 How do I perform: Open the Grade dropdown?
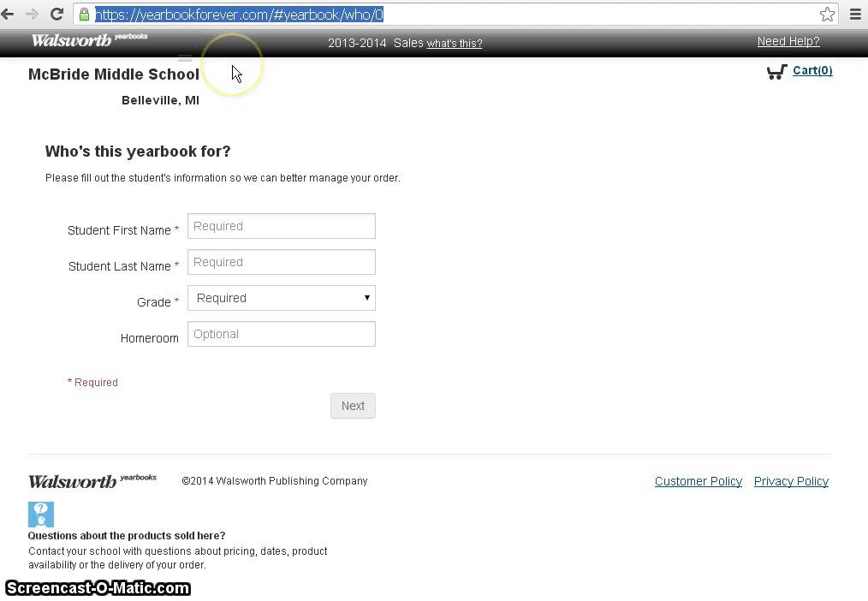point(282,298)
